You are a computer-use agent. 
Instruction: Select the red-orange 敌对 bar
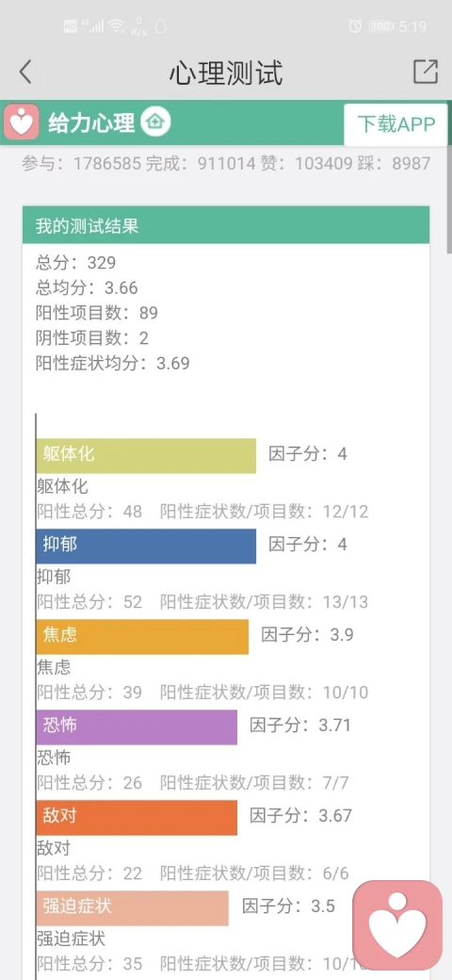137,818
